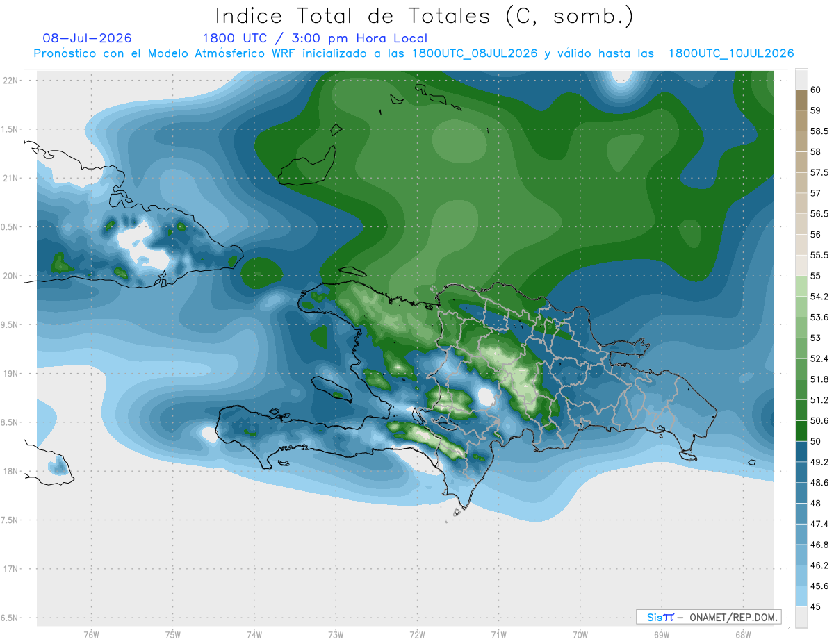Click the 74W longitude label
The height and width of the screenshot is (644, 834).
click(x=254, y=635)
